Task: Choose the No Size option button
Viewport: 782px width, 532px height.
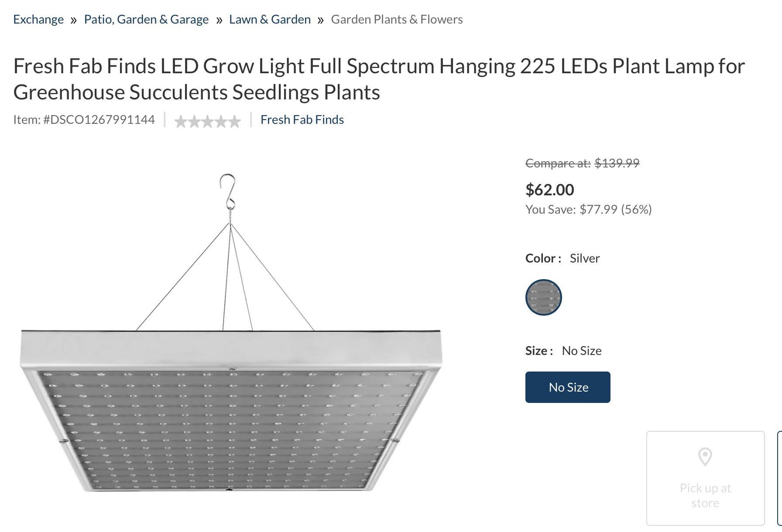Action: tap(568, 387)
